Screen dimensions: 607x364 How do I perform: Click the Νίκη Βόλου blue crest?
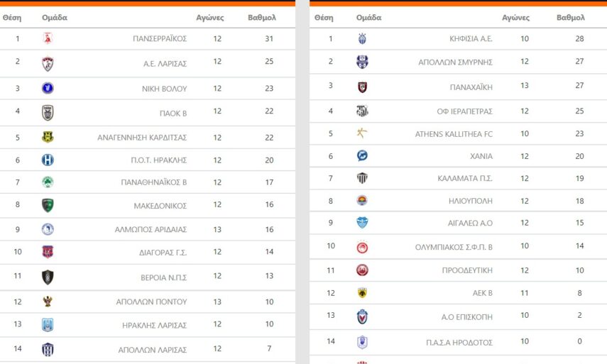click(48, 89)
